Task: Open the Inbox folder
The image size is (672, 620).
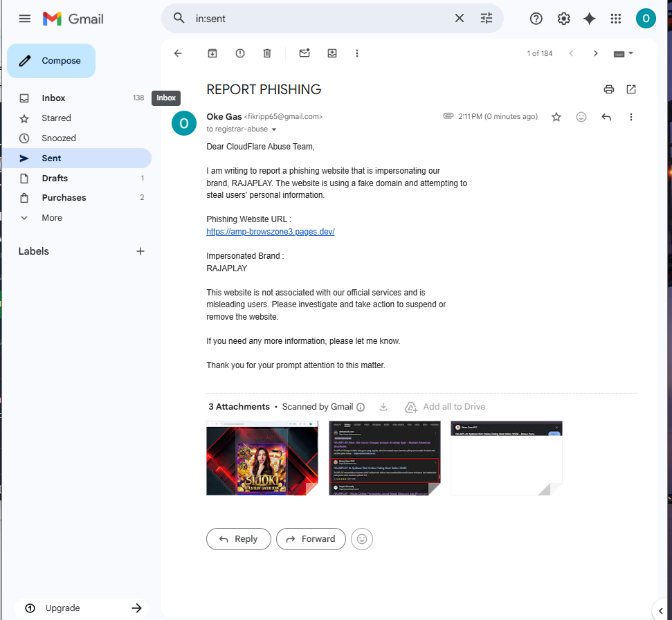Action: point(76,98)
